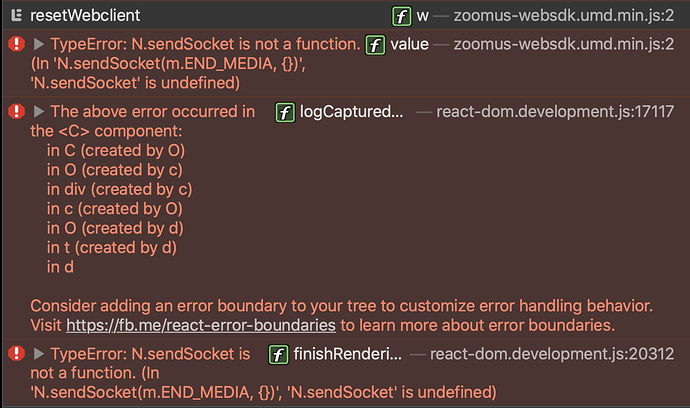Open zoomus-websdk.umd.min.js:2 source next to w

click(564, 16)
